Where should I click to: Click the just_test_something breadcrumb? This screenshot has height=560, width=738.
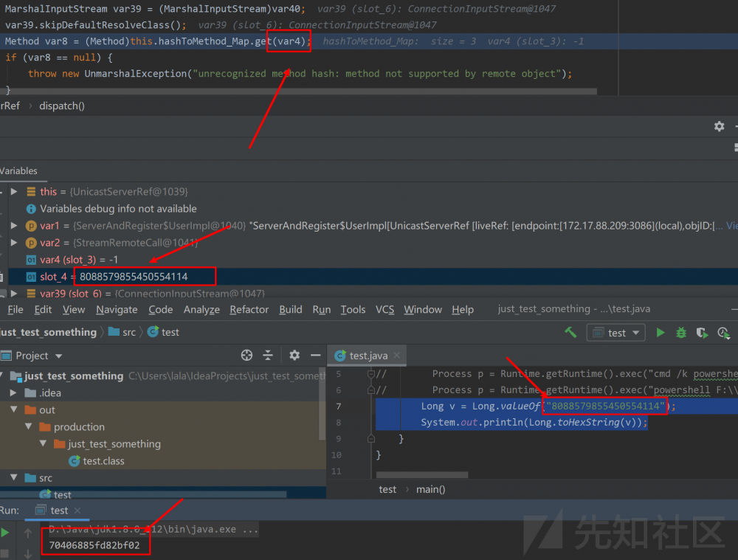point(49,332)
